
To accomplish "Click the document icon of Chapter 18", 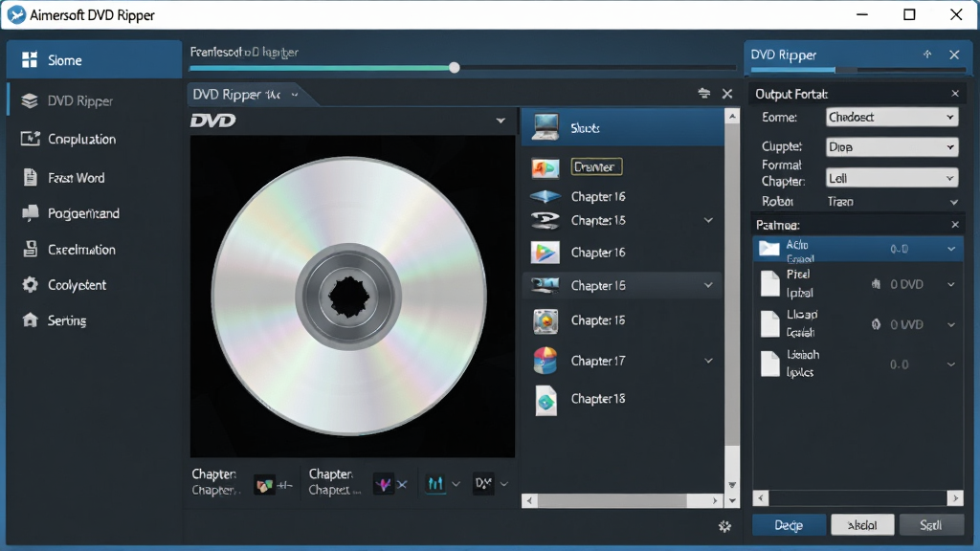I will click(x=546, y=401).
